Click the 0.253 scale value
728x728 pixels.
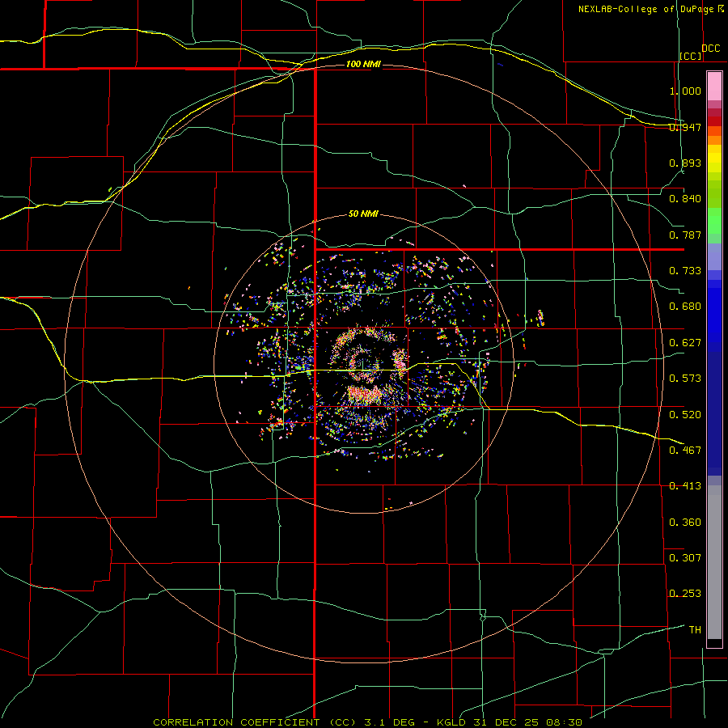pyautogui.click(x=685, y=594)
